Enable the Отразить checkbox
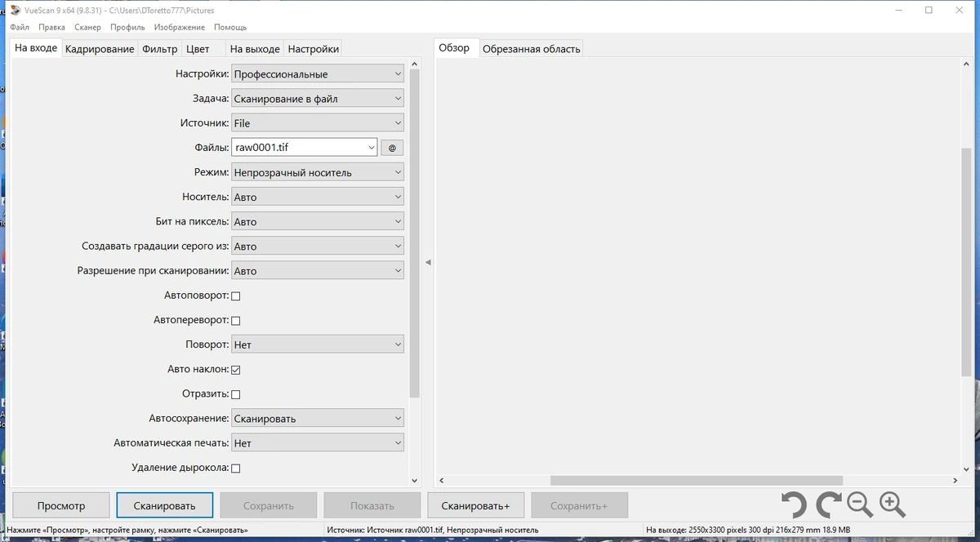 [236, 394]
